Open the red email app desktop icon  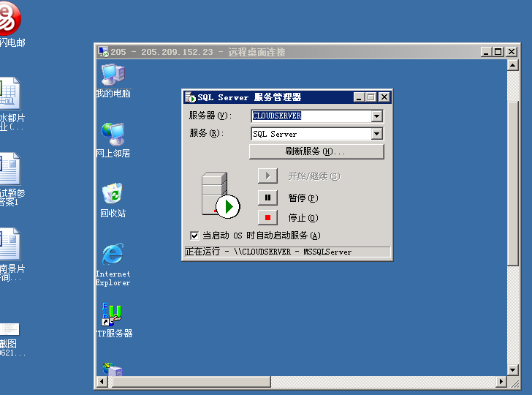pos(9,18)
